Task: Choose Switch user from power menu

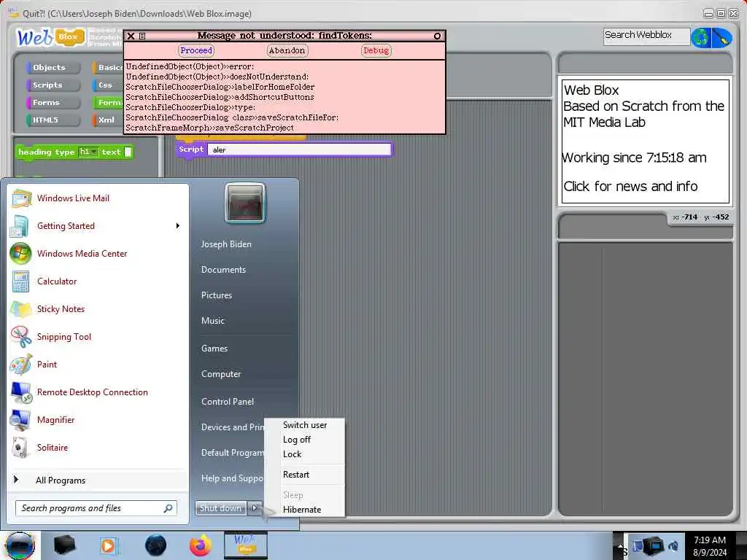Action: [x=305, y=425]
